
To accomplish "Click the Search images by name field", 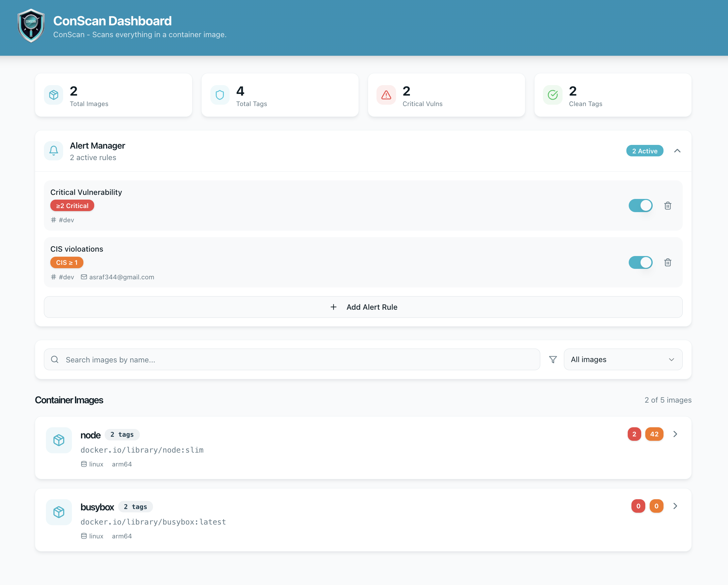I will click(x=292, y=360).
